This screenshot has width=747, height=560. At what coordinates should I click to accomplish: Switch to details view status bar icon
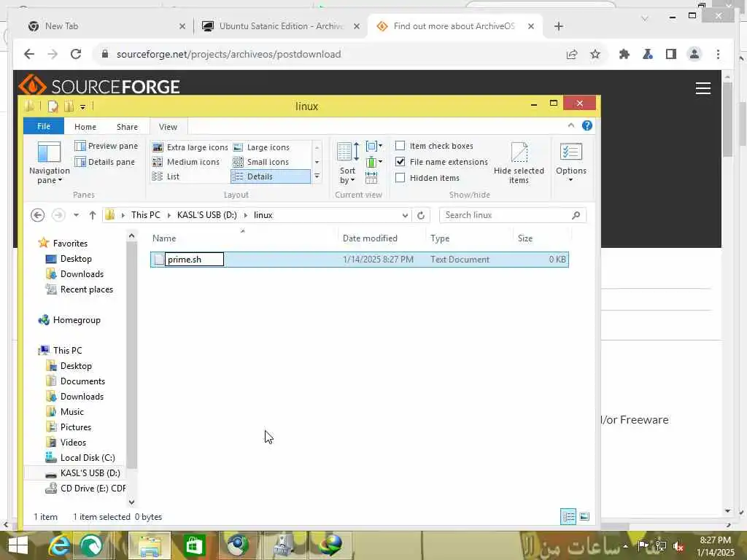coord(568,517)
